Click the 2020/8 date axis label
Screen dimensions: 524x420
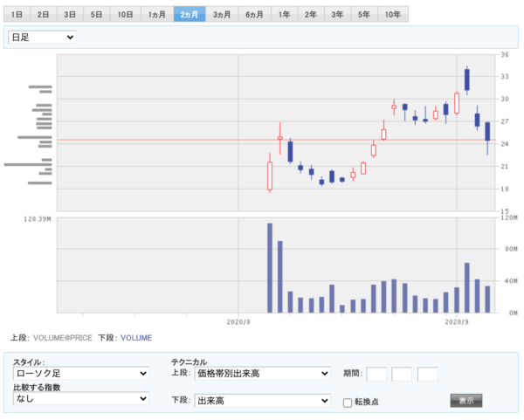(x=238, y=321)
